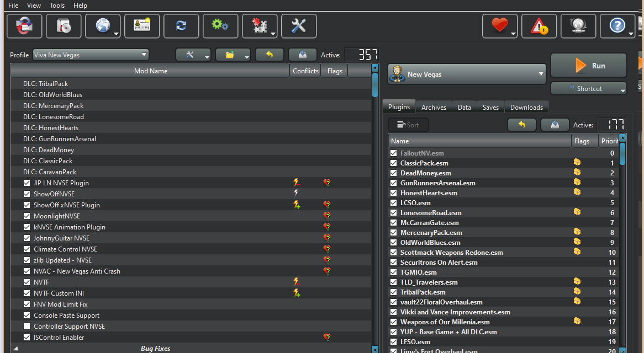Open the Profiles ID card icon
Image resolution: width=644 pixels, height=353 pixels.
[142, 26]
